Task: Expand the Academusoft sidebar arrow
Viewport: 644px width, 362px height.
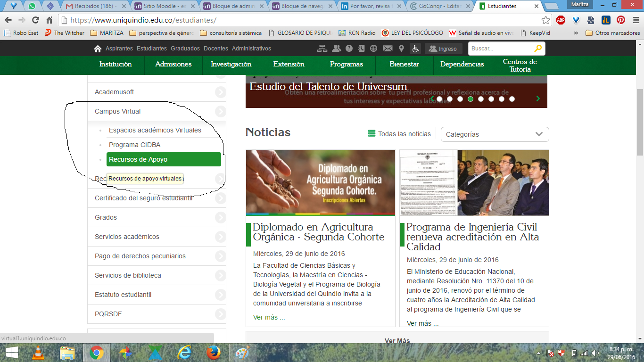Action: 220,92
